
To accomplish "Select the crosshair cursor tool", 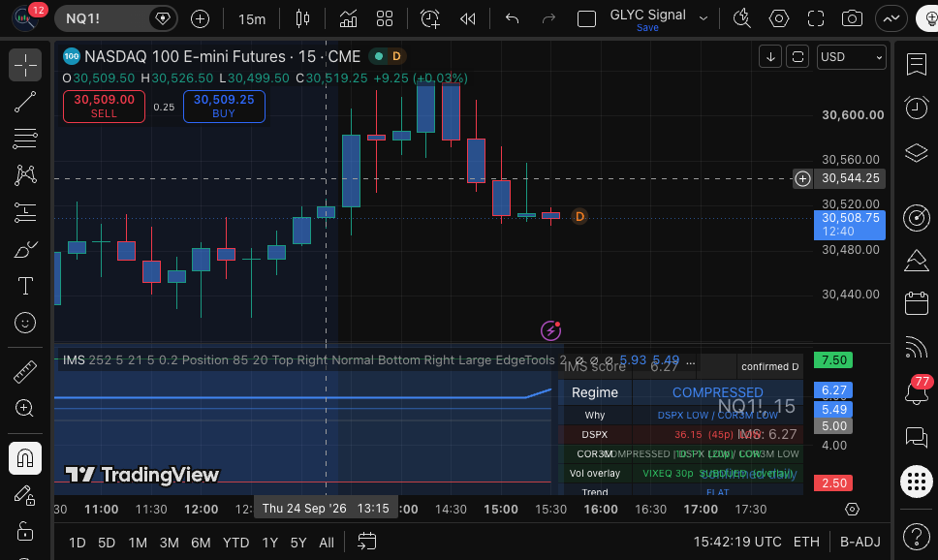I will [25, 65].
